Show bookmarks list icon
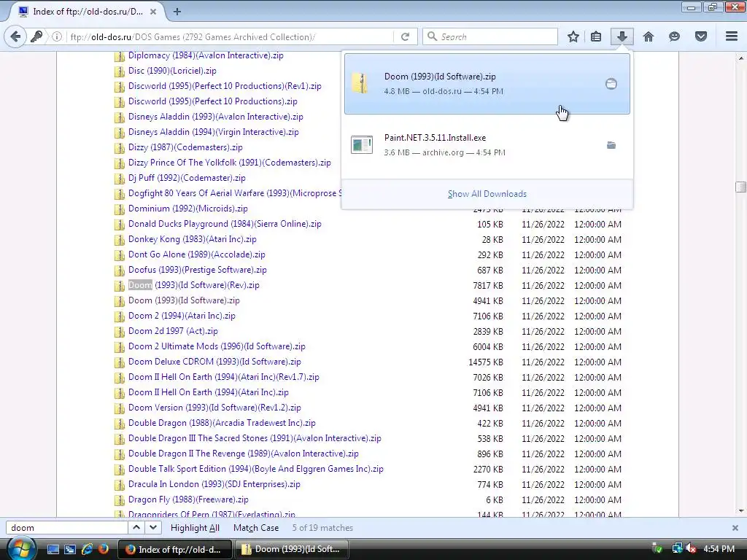The width and height of the screenshot is (747, 560). [596, 36]
